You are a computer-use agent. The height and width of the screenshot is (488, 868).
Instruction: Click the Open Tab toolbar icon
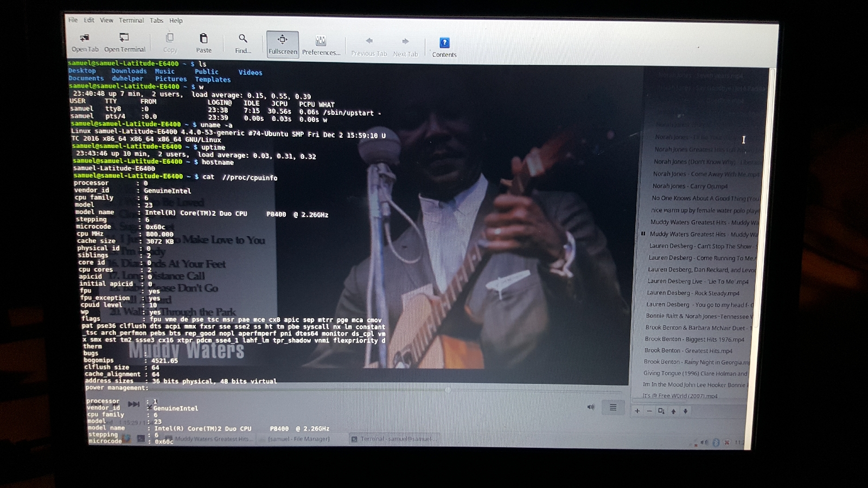coord(85,42)
